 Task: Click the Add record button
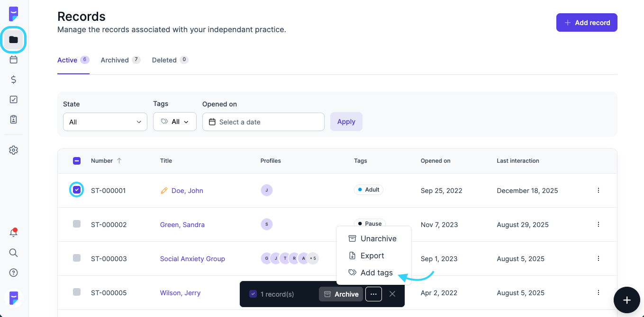tap(587, 22)
